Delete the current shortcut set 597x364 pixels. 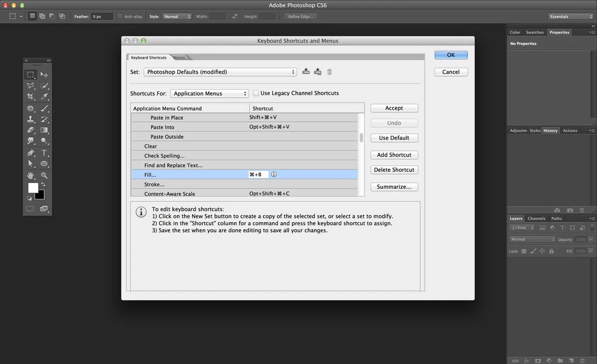tap(329, 72)
